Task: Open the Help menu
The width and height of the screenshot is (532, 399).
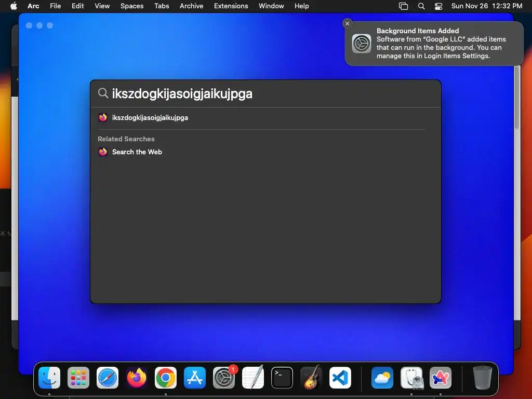Action: coord(302,6)
